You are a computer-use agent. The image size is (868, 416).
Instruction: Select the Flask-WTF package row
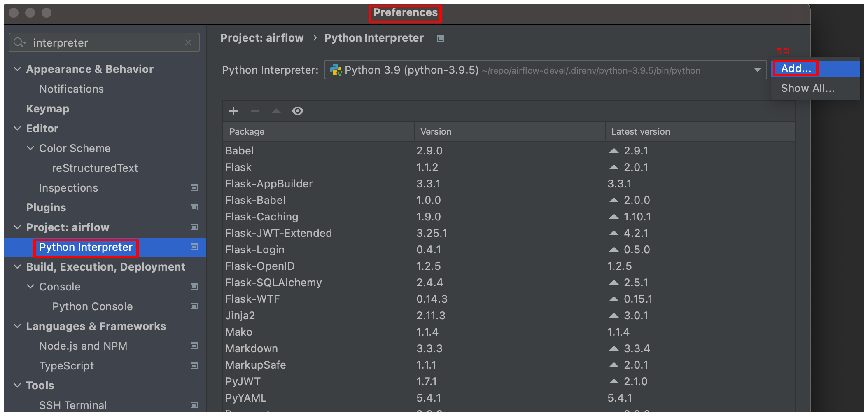(x=509, y=299)
